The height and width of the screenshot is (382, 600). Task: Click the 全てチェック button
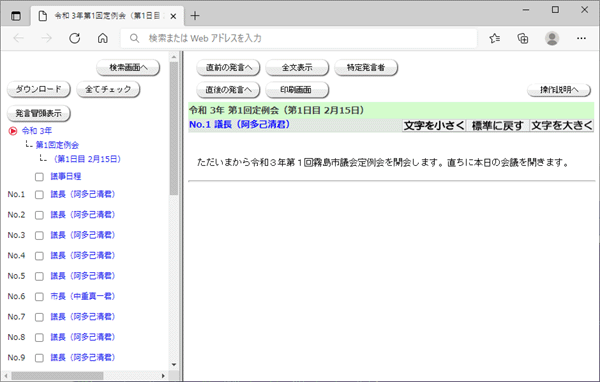pyautogui.click(x=108, y=90)
